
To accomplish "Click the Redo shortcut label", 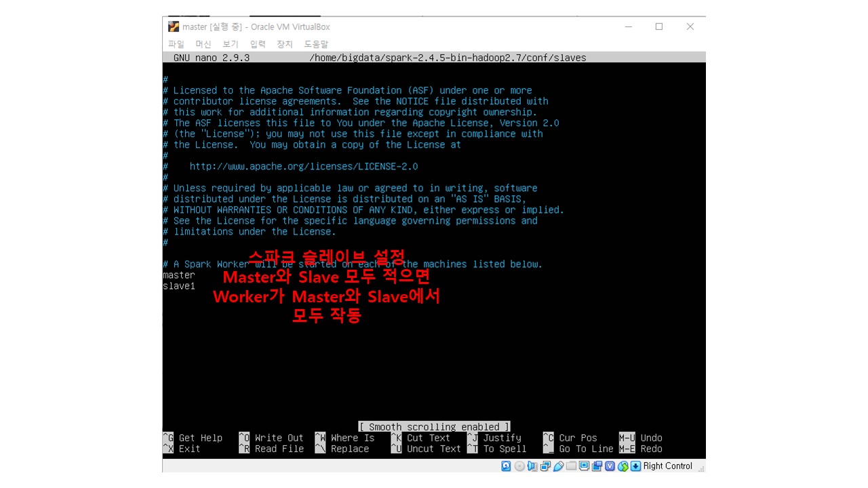I will (651, 449).
